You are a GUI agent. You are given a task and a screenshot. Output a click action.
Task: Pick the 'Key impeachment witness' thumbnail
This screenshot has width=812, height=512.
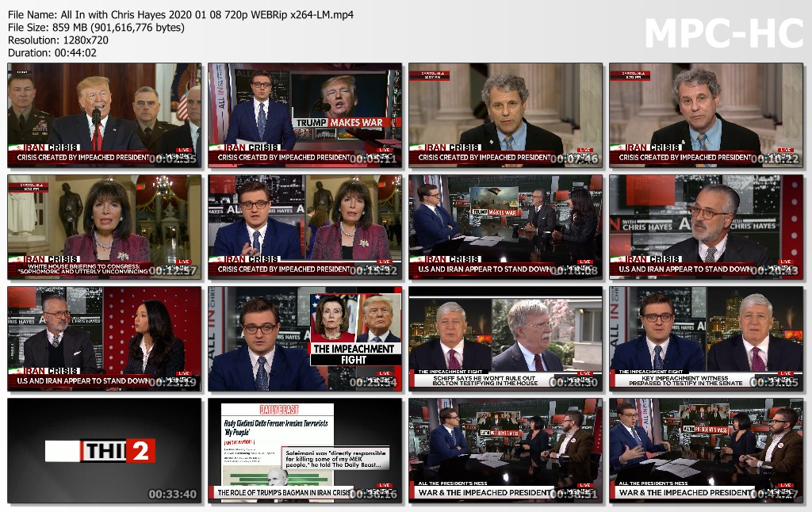(x=706, y=338)
